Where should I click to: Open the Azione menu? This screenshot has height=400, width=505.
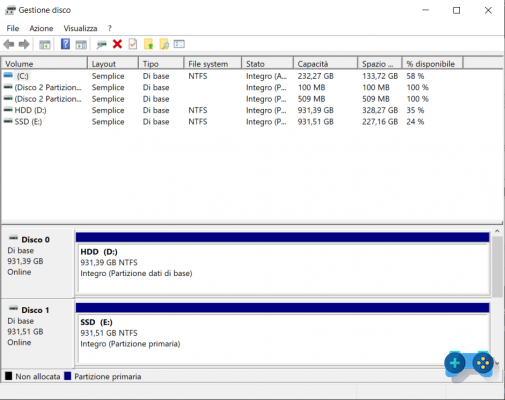click(41, 28)
